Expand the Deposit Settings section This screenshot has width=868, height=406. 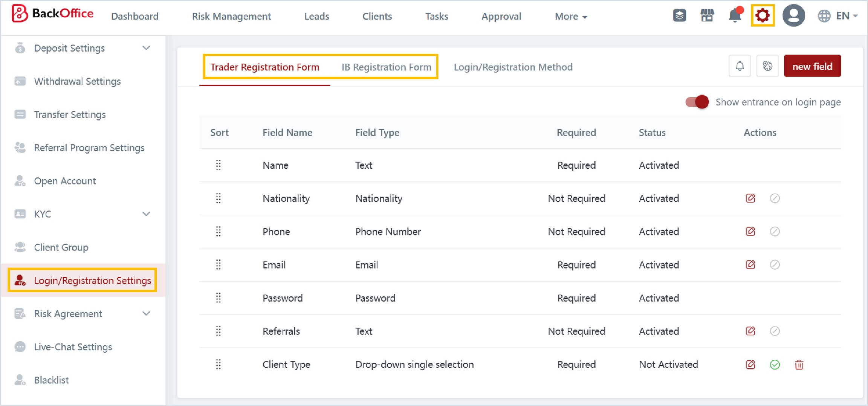(x=146, y=48)
